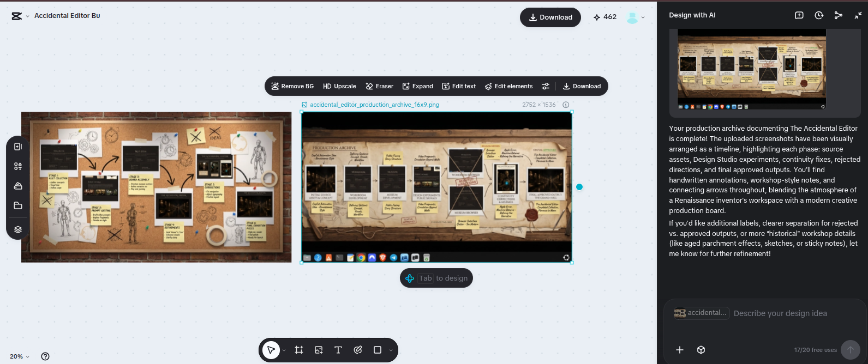This screenshot has width=868, height=364.
Task: Click the 2752 × 1536 dimension label
Action: tap(538, 105)
